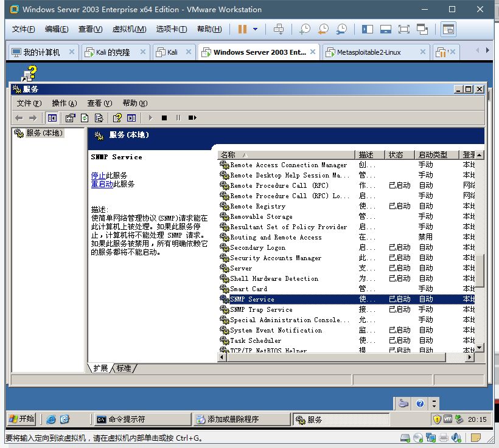Select 服务(本地) in the left tree

44,133
